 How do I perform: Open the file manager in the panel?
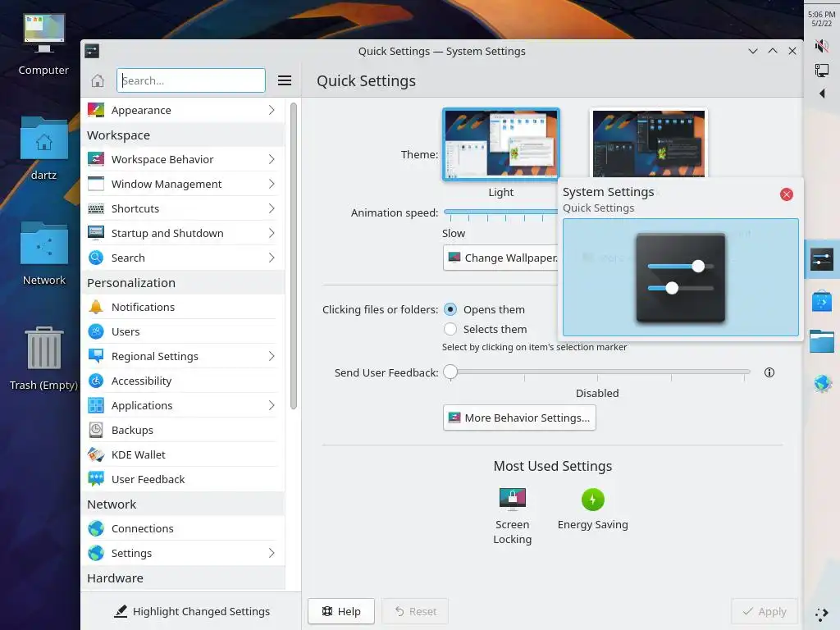point(821,341)
